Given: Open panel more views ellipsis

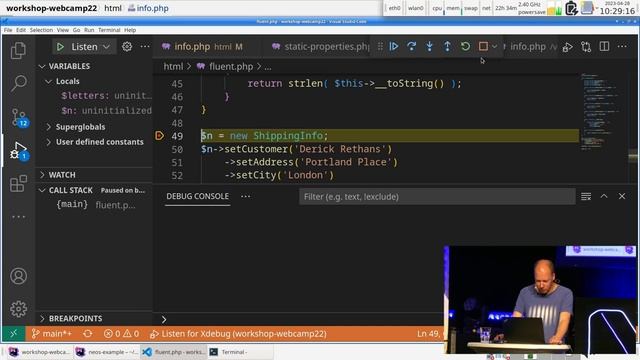Looking at the screenshot, I should [x=245, y=196].
